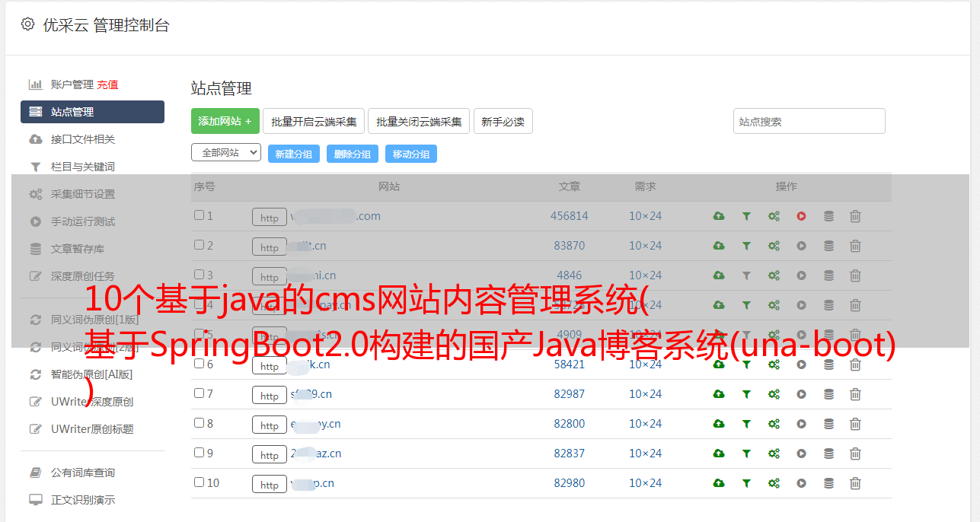This screenshot has width=980, height=522.
Task: Open article count 456814 link
Action: tap(570, 216)
